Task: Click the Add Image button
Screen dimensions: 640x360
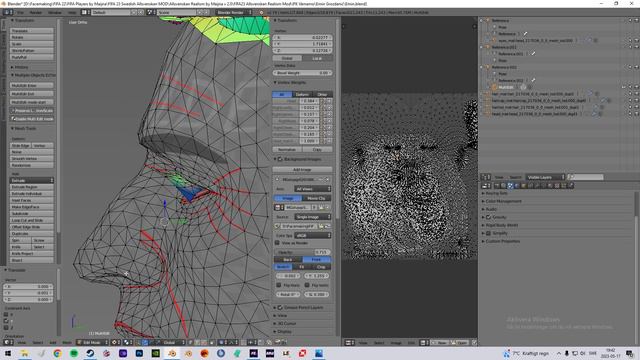Action: (x=302, y=169)
